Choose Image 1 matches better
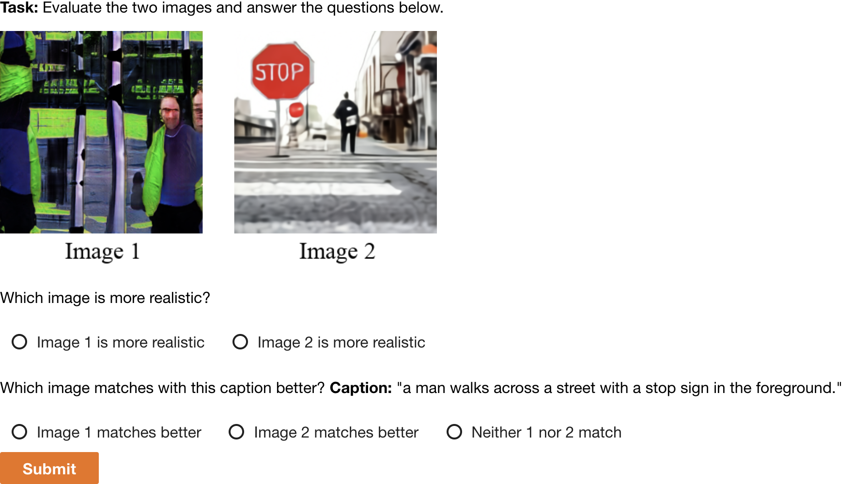Image resolution: width=868 pixels, height=484 pixels. pyautogui.click(x=19, y=432)
